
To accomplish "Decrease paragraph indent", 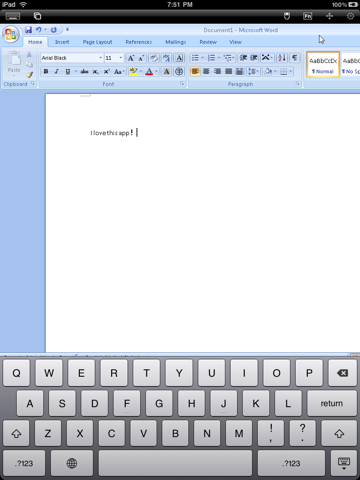I will (243, 58).
